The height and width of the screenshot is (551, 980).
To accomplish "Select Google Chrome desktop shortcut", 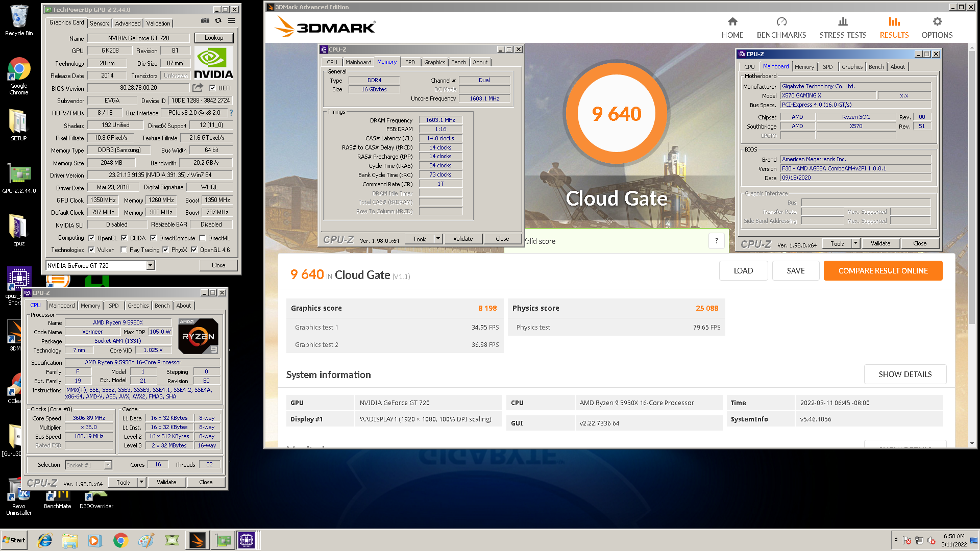I will pos(19,76).
